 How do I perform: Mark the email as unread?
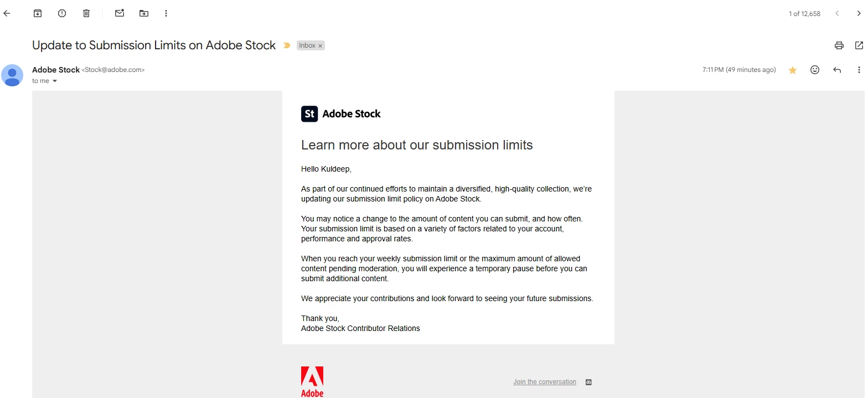pos(120,13)
